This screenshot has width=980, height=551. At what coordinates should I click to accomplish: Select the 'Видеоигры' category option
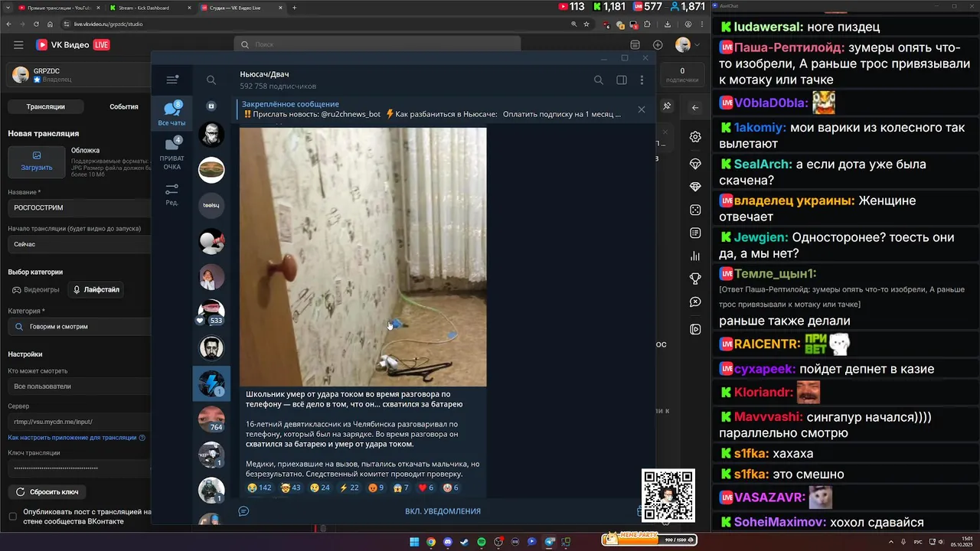[36, 290]
